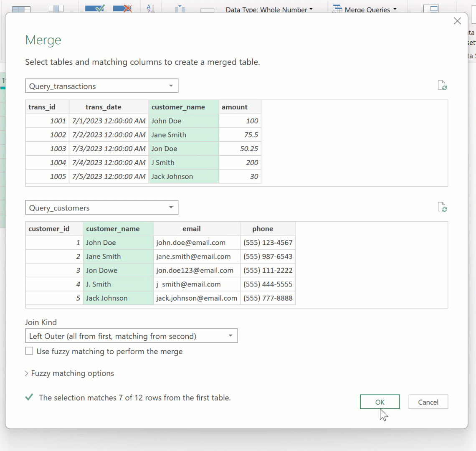The height and width of the screenshot is (451, 476).
Task: Enable fuzzy matching checkbox for the merge
Action: [29, 351]
